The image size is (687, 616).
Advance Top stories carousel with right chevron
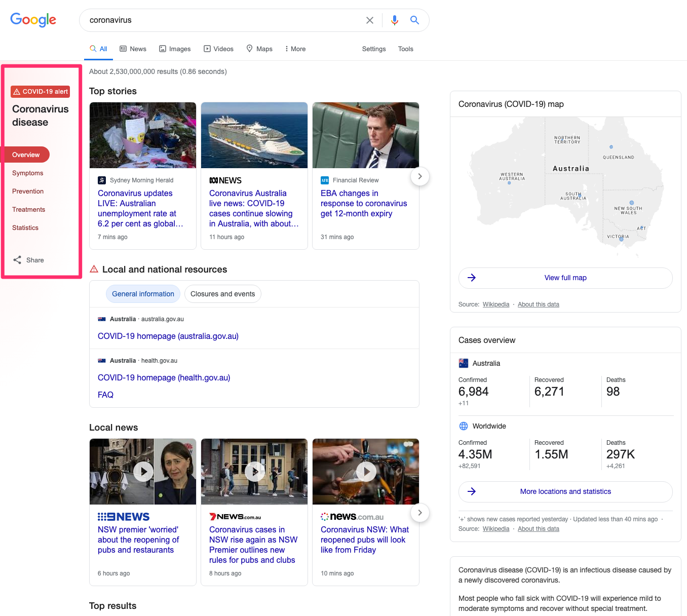click(420, 176)
